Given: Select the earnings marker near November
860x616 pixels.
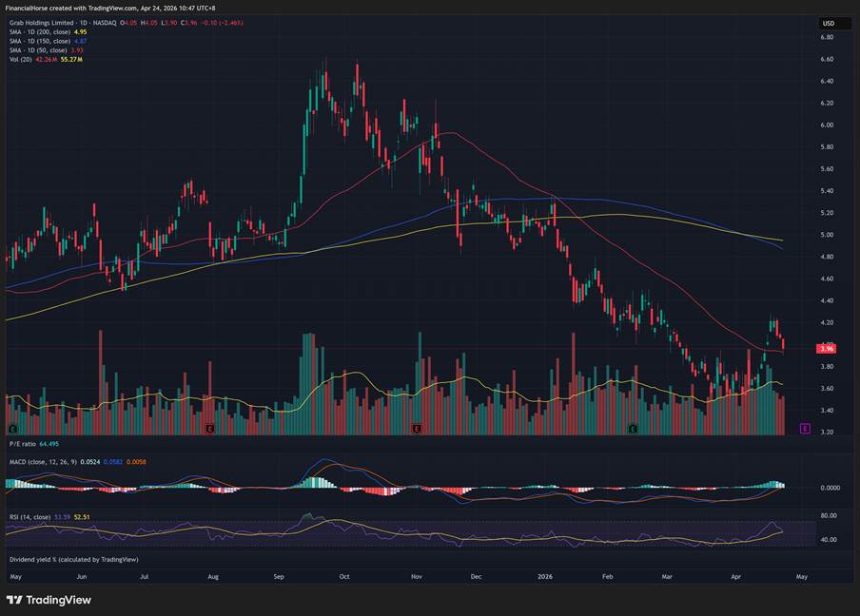Looking at the screenshot, I should tap(417, 430).
